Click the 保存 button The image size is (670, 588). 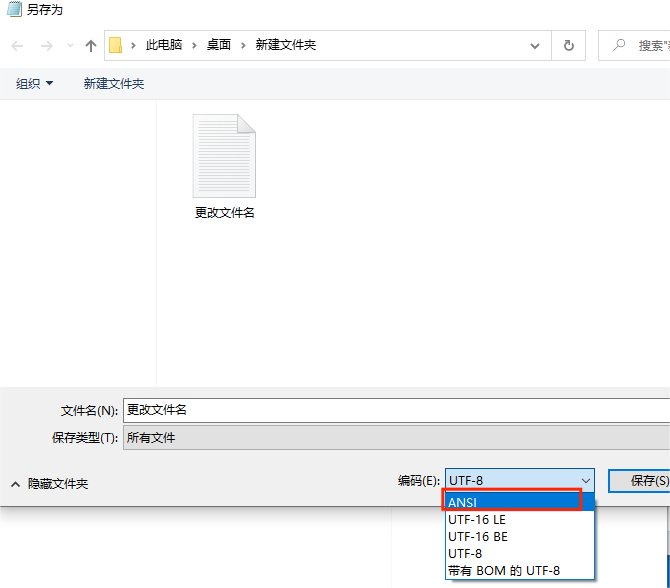click(x=640, y=481)
